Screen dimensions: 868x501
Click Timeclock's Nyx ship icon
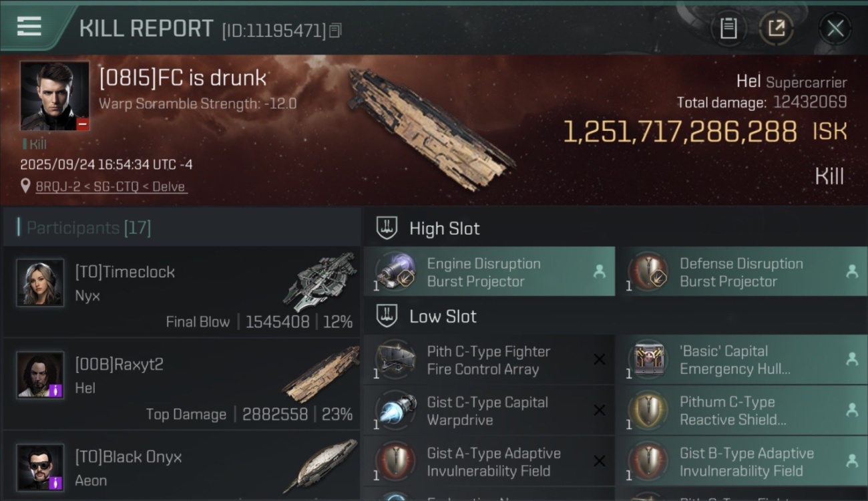(x=319, y=282)
